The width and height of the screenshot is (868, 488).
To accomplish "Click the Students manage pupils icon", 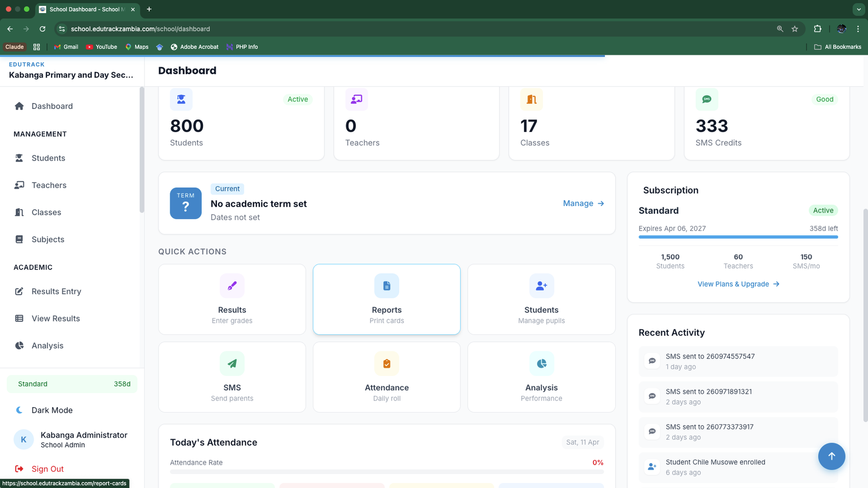I will tap(541, 286).
